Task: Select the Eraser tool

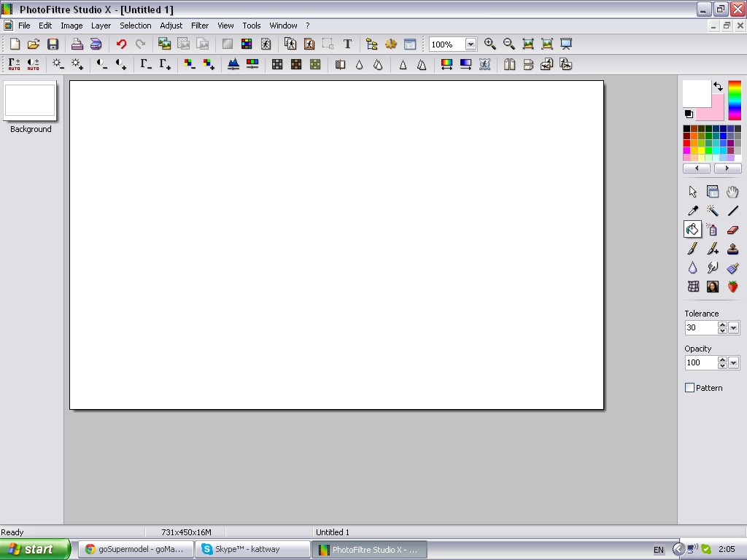Action: [x=732, y=230]
